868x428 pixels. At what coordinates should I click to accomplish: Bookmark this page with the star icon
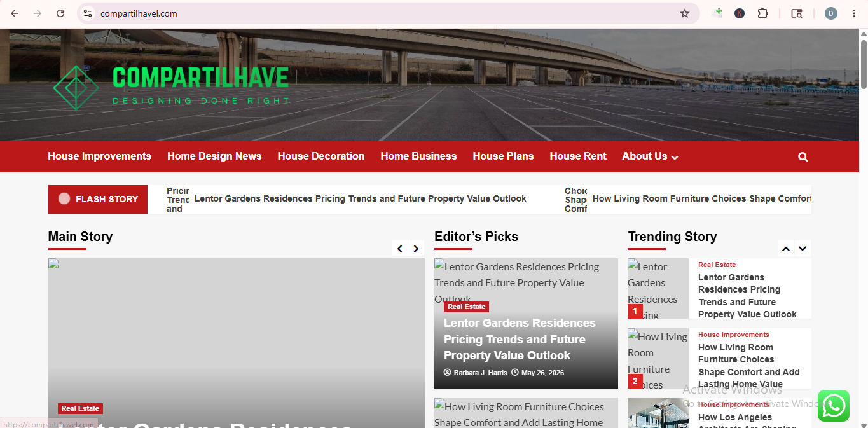[685, 13]
